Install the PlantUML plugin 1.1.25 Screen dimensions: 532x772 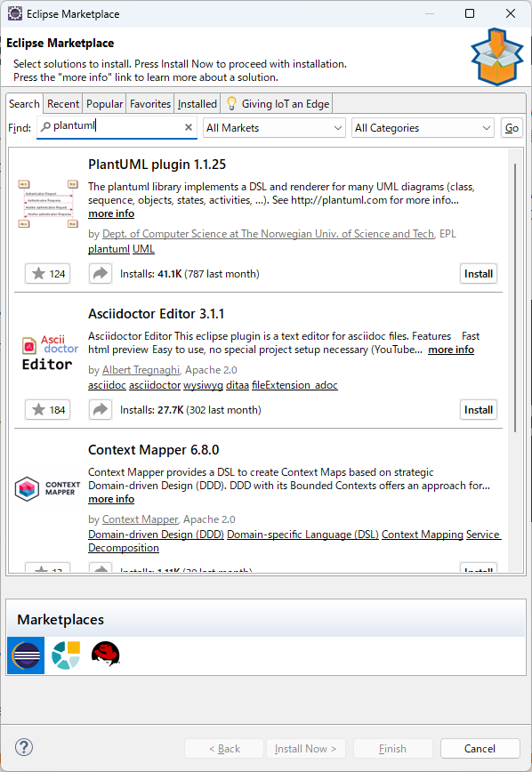[479, 274]
